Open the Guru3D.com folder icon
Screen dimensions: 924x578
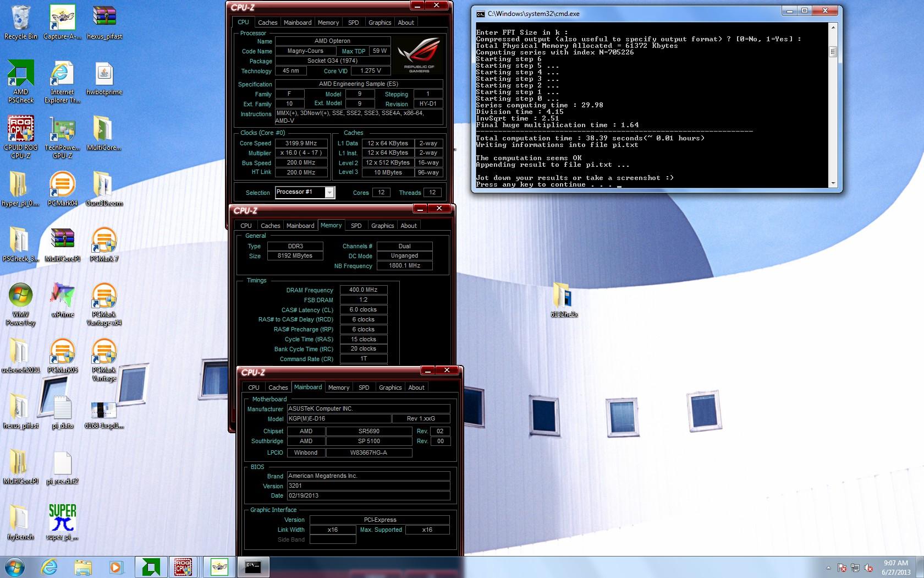click(x=104, y=189)
